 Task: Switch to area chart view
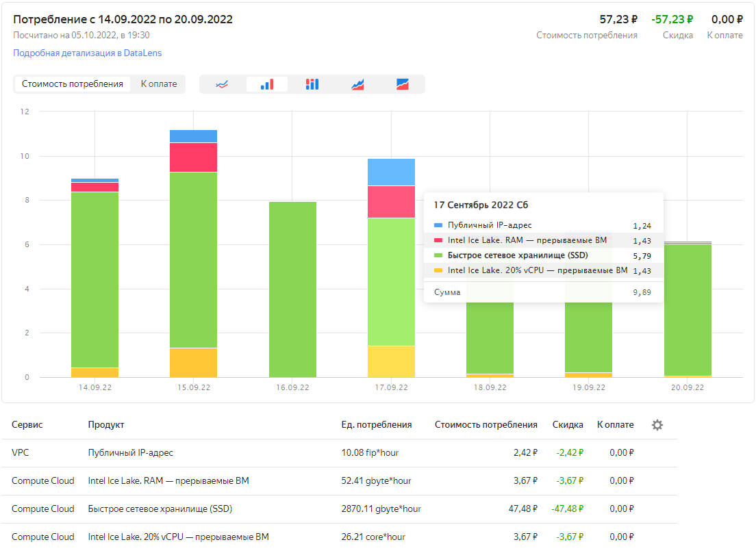pos(357,84)
